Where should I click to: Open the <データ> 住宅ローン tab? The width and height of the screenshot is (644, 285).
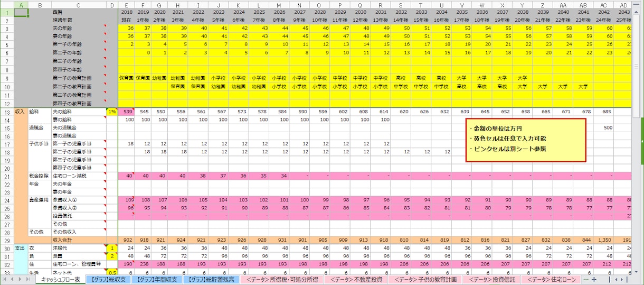point(551,279)
